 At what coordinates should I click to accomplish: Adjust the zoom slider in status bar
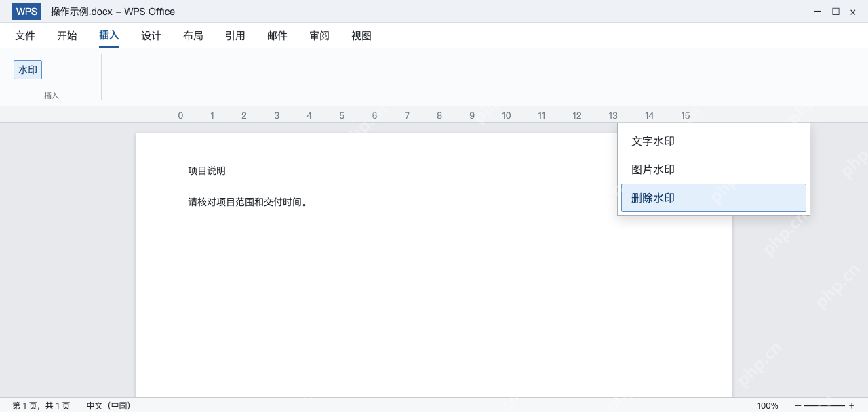click(x=825, y=405)
